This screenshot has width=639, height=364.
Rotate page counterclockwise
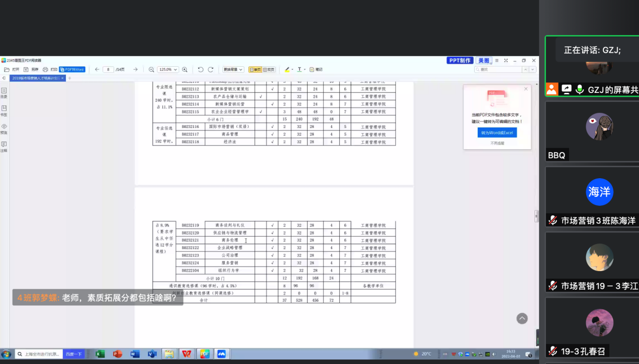coord(201,69)
